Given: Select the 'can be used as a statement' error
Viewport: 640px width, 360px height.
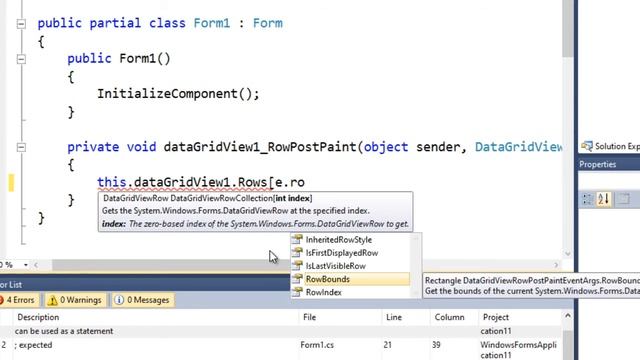Looking at the screenshot, I should (281, 331).
